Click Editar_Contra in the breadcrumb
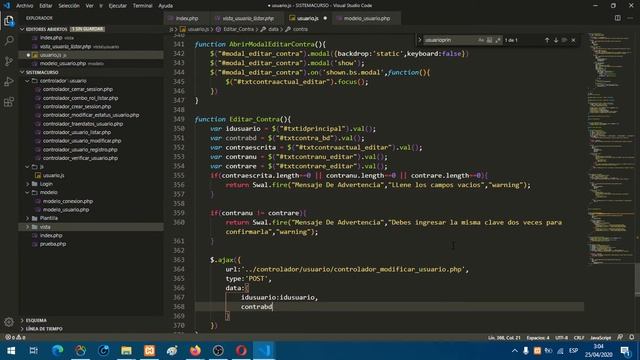640x360 pixels. [238, 29]
